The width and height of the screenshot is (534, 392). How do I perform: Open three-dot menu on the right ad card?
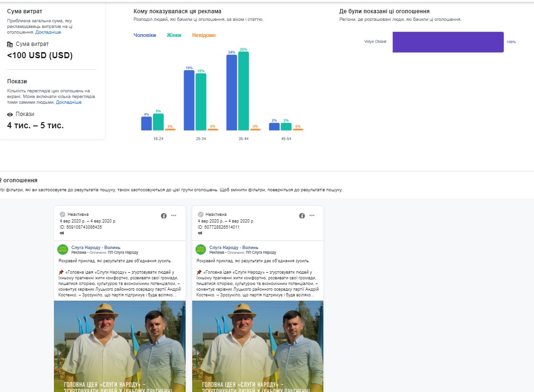click(x=312, y=216)
